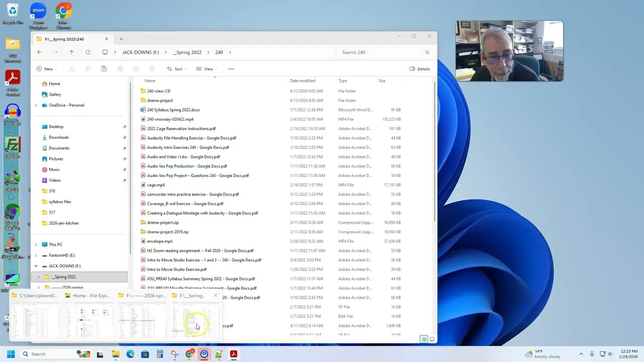Add a new File Explorer tab
The image size is (644, 362).
[x=121, y=39]
